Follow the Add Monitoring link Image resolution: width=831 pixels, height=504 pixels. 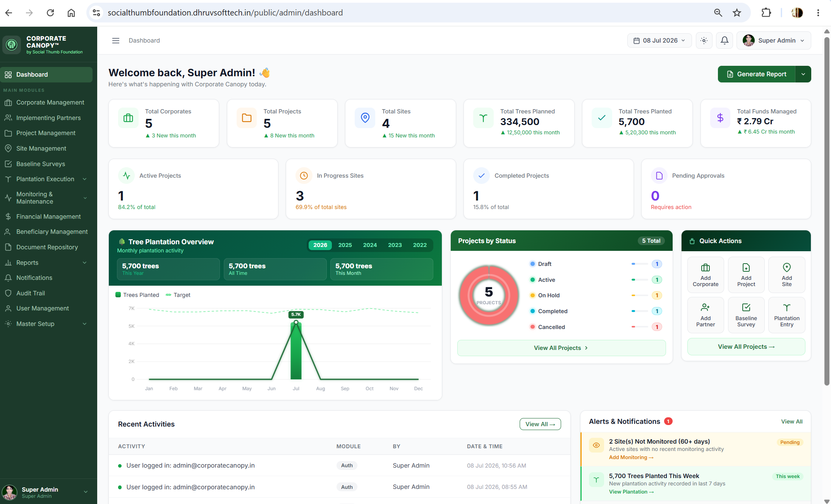pyautogui.click(x=631, y=457)
